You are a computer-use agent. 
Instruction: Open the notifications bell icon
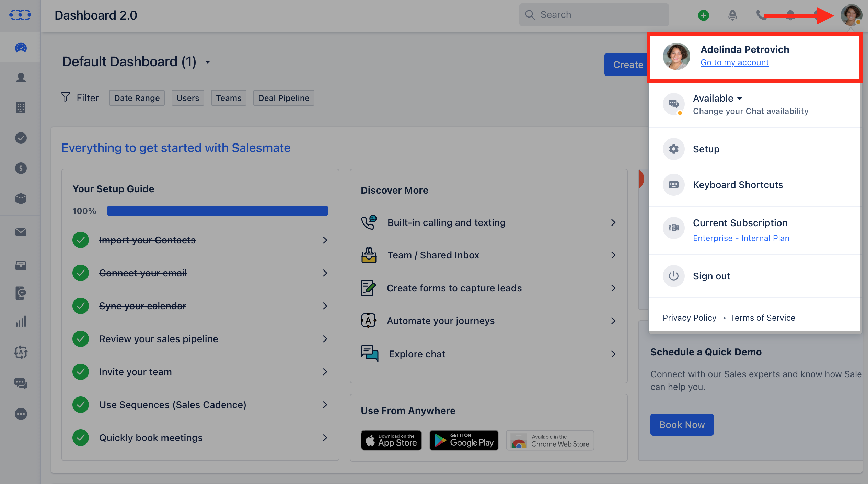click(790, 15)
